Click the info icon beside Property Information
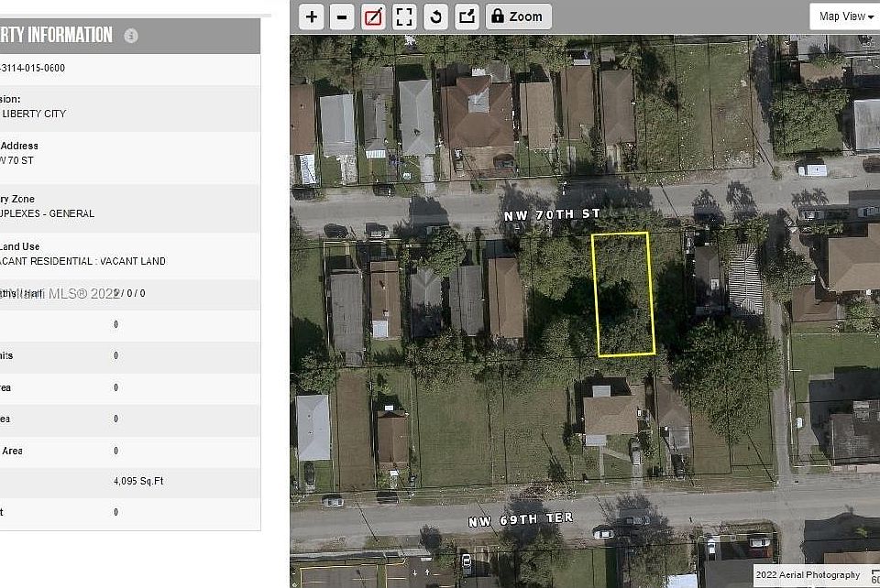Viewport: 880px width, 588px height. 131,36
